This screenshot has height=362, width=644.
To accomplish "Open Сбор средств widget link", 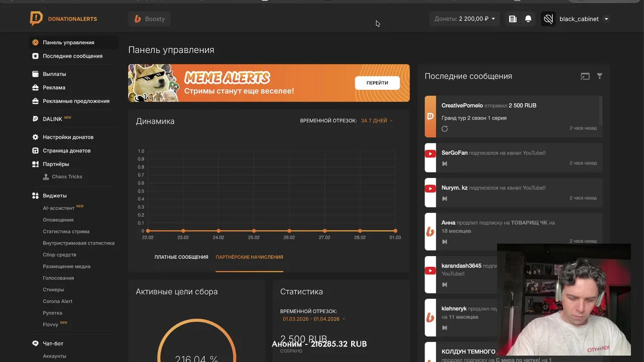I will point(59,255).
